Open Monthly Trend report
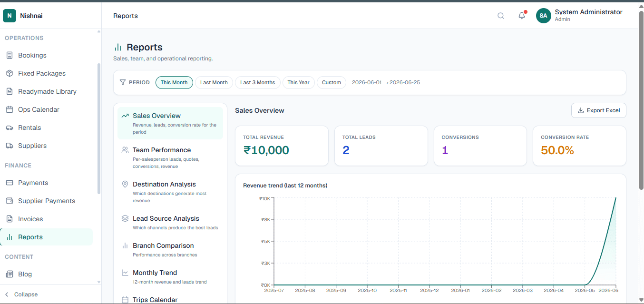644x304 pixels. tap(170, 277)
